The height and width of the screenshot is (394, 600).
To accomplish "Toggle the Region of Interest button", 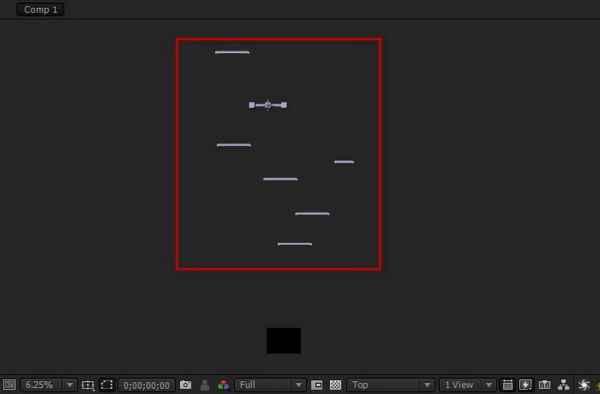I will (x=316, y=385).
